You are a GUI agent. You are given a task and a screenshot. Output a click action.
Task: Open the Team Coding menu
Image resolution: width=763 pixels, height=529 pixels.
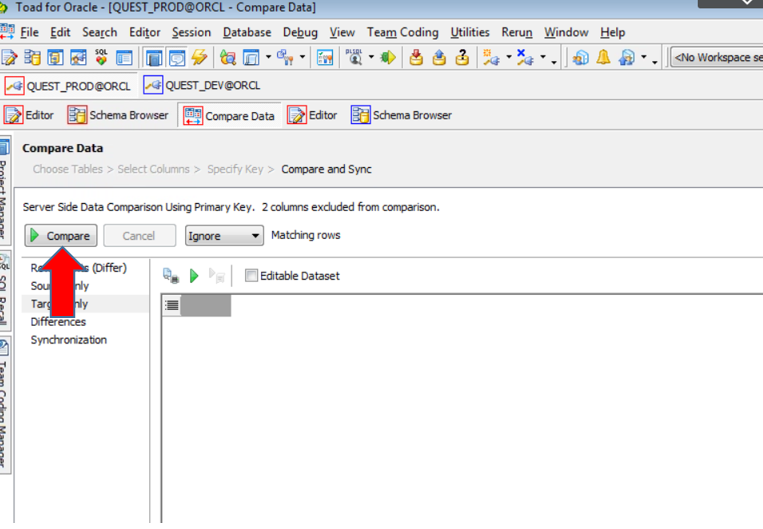402,33
